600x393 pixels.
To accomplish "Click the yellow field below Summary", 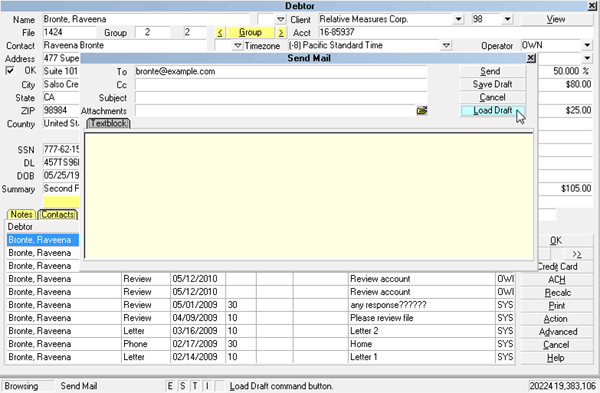I will [x=61, y=202].
